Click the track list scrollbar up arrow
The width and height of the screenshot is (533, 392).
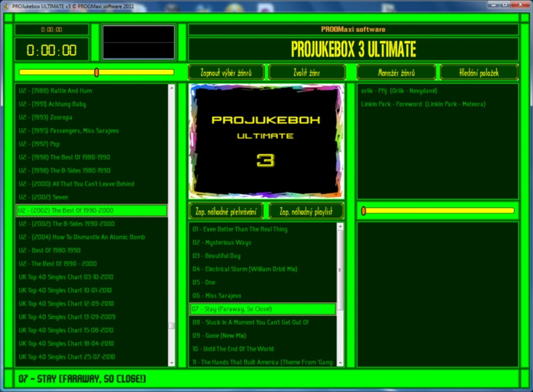pyautogui.click(x=340, y=226)
